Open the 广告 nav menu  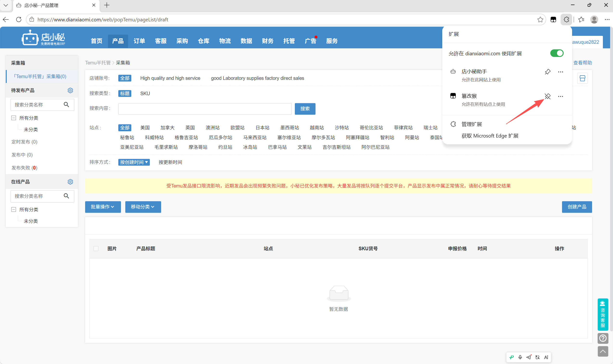coord(310,41)
